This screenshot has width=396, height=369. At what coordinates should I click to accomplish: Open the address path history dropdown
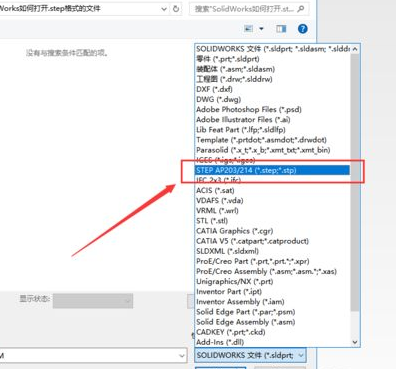[164, 9]
